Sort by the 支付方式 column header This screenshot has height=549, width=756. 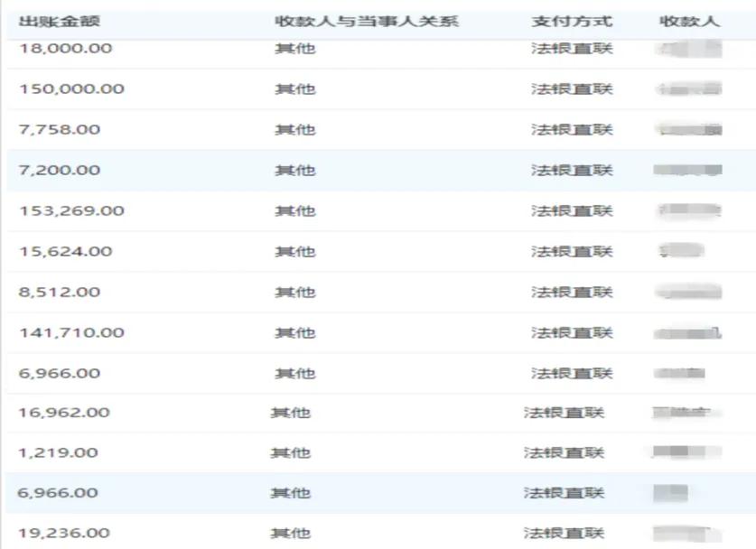[572, 21]
